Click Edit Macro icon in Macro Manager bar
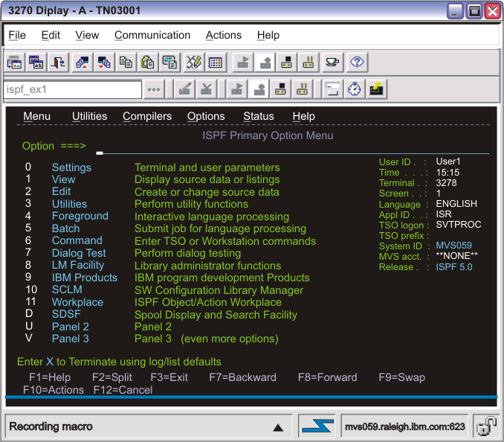Screen dimensions: 504x442 (185, 89)
